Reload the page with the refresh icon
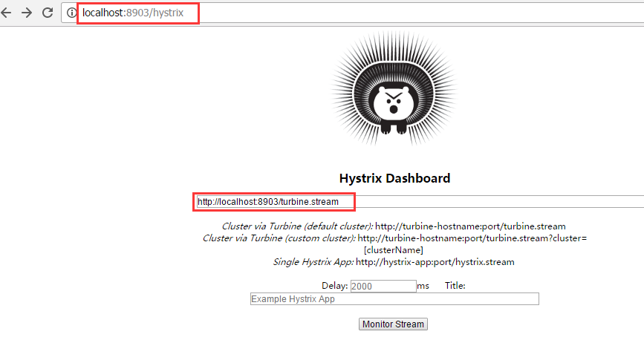Image resolution: width=644 pixels, height=340 pixels. (x=48, y=13)
